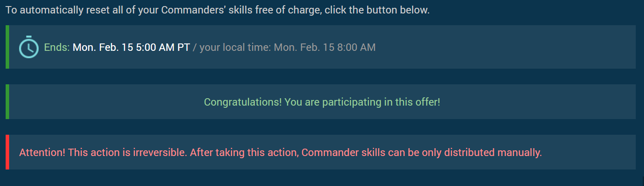This screenshot has width=644, height=186.
Task: Click the green bar beside the Ends panel
Action: tap(7, 47)
